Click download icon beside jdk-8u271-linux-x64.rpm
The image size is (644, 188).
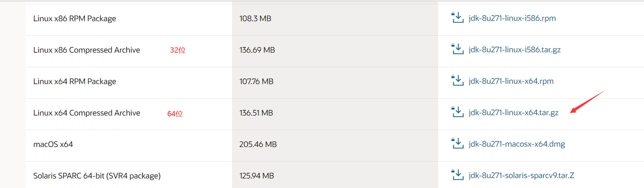tap(458, 81)
